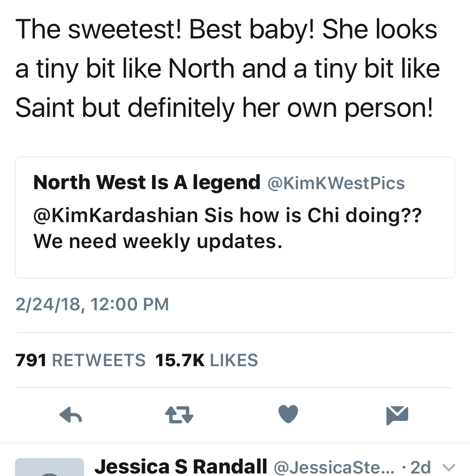Click the @JessicaSte... handle

coord(334,467)
